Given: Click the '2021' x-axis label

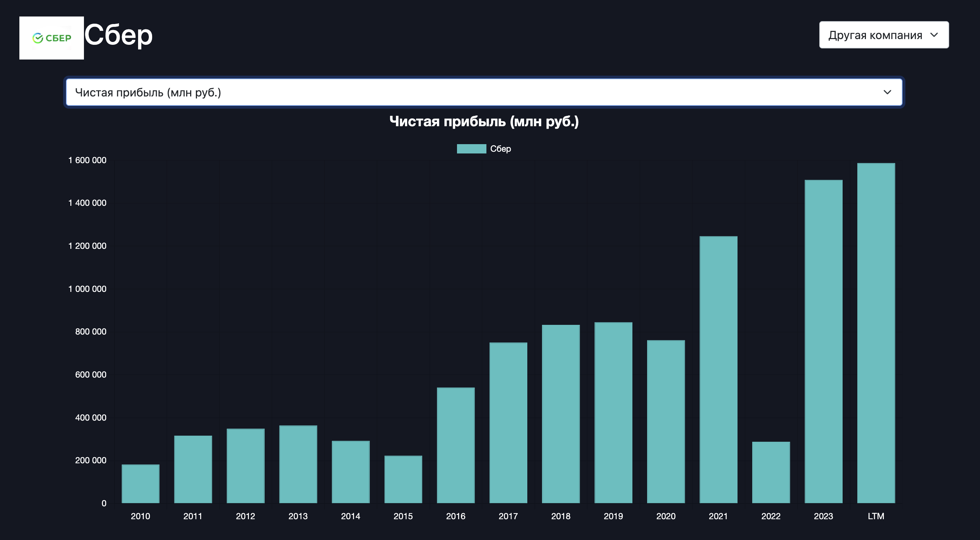Looking at the screenshot, I should tap(718, 516).
